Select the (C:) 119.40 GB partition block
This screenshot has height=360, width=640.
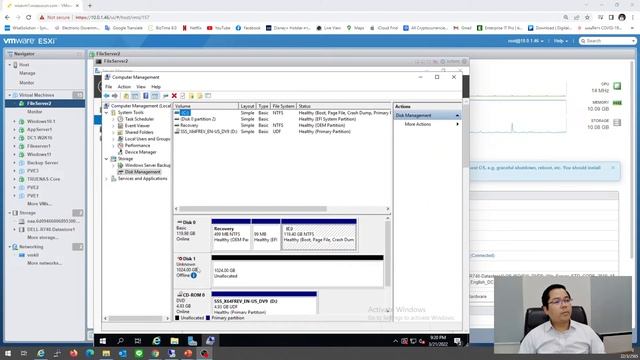pyautogui.click(x=319, y=235)
